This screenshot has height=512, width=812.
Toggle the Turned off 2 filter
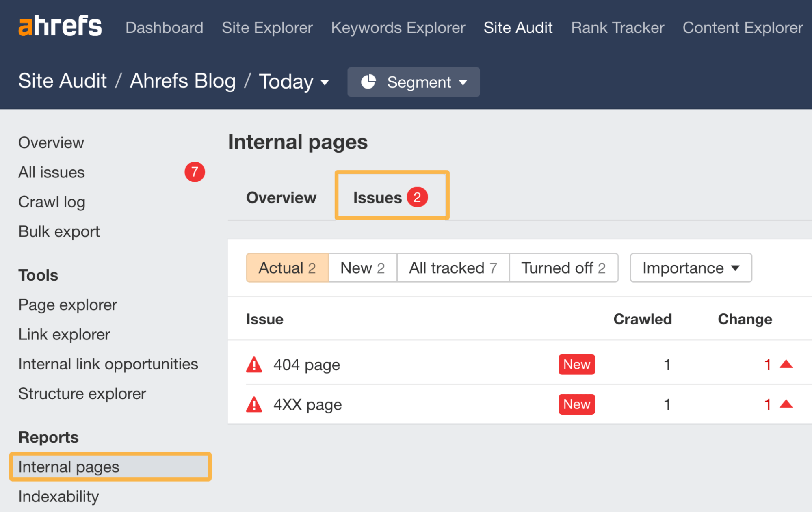point(563,268)
